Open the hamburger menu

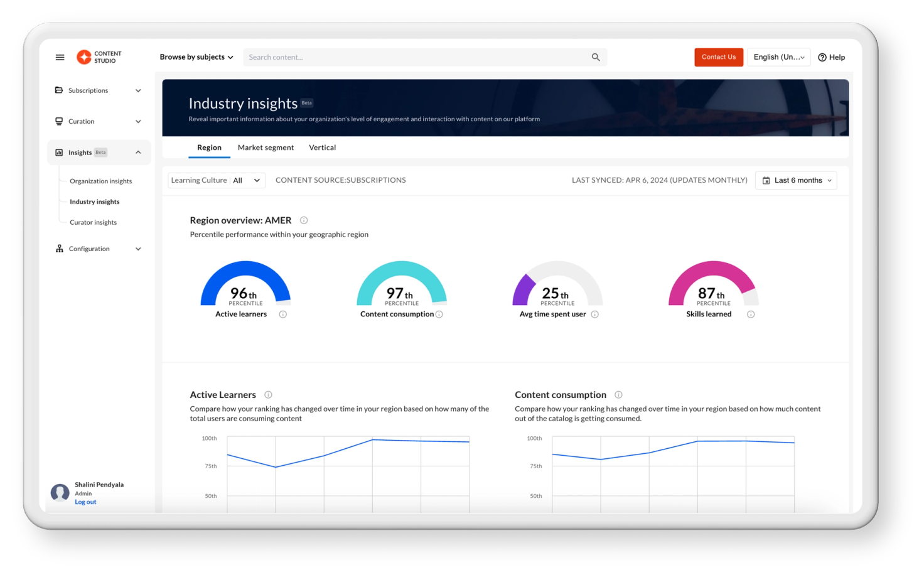pyautogui.click(x=60, y=57)
